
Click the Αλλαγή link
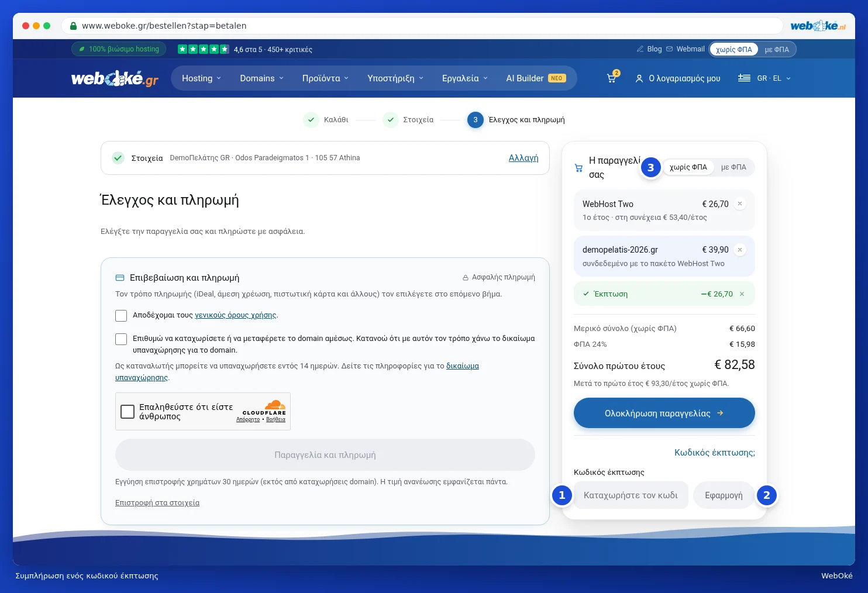tap(523, 158)
